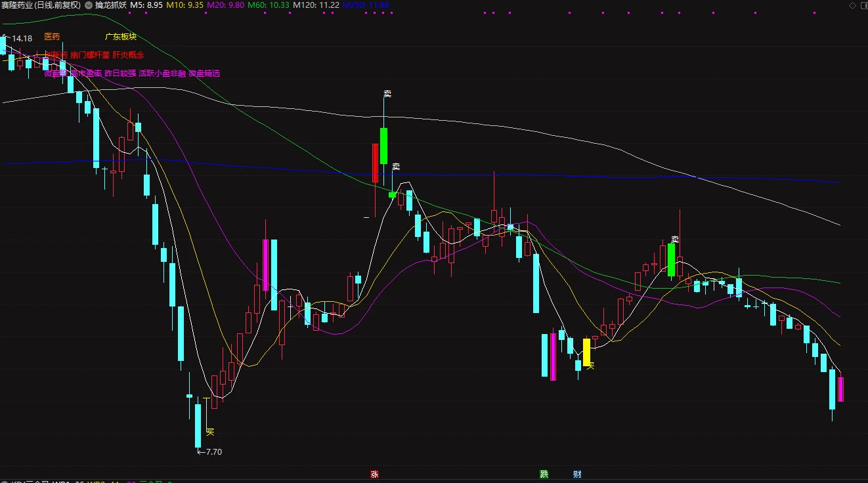This screenshot has height=483, width=868.
Task: Click the 买 signal near the 7.70 low
Action: [x=210, y=431]
